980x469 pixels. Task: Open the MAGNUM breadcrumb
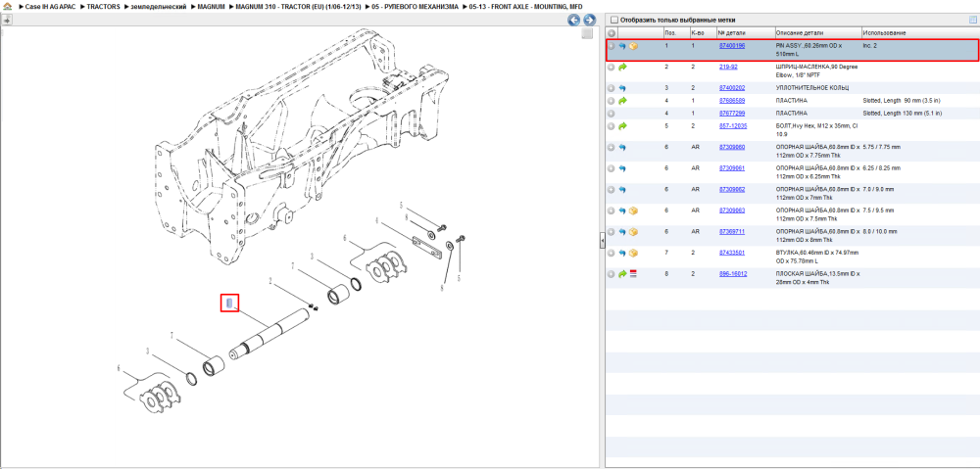point(212,6)
